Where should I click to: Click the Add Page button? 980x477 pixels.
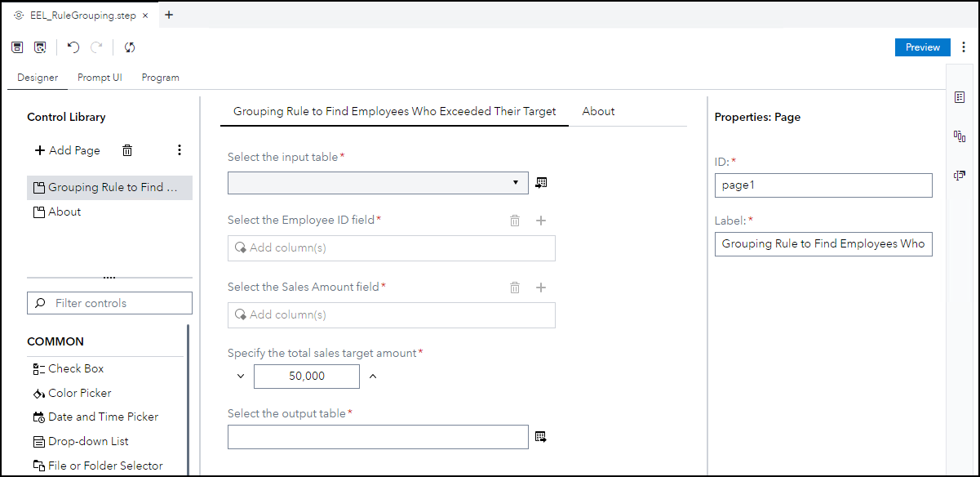pos(68,150)
